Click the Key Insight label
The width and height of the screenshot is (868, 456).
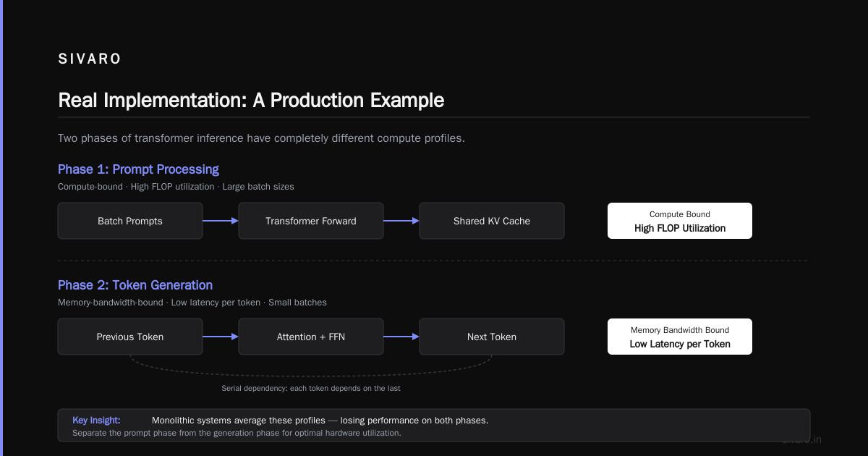pos(96,420)
